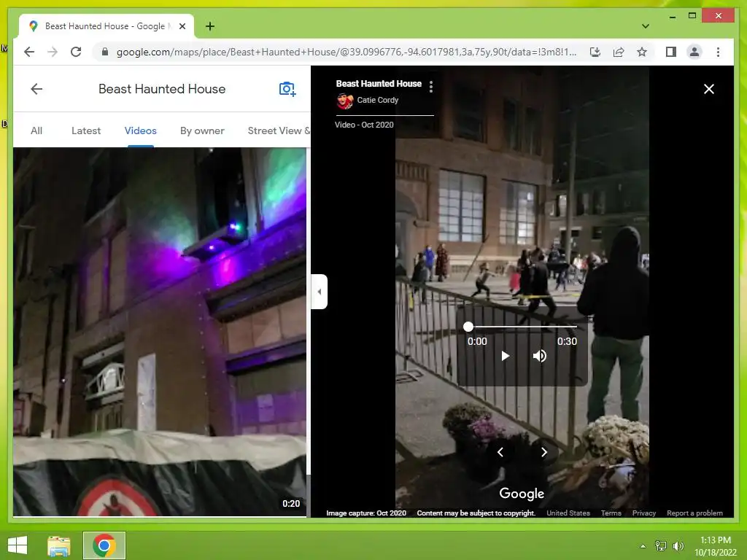Add a photo using the camera icon
The width and height of the screenshot is (747, 560).
[x=287, y=89]
